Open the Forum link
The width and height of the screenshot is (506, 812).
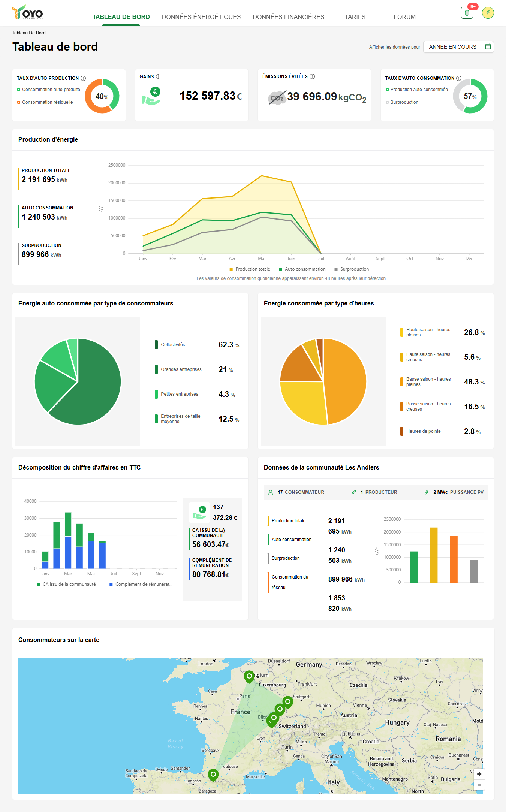point(404,17)
